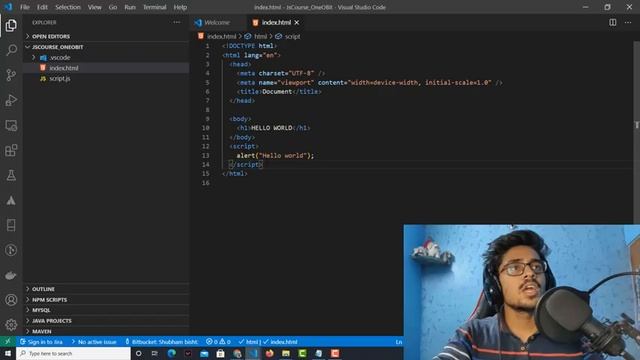Place cursor on alert("Hello world") line
The width and height of the screenshot is (640, 360).
click(x=276, y=156)
